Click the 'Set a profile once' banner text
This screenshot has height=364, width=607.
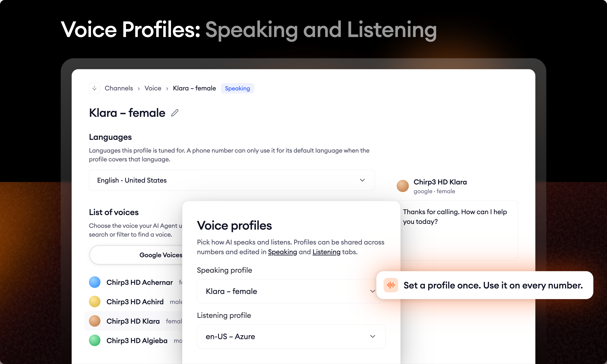point(493,285)
